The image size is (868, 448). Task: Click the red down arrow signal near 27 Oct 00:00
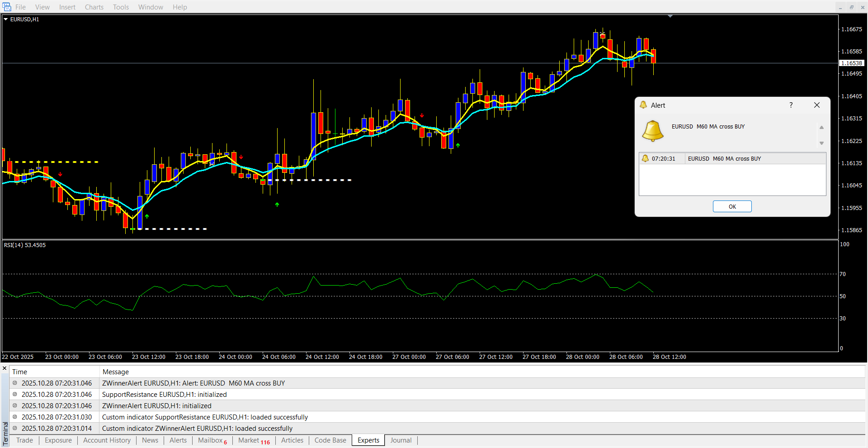click(422, 115)
